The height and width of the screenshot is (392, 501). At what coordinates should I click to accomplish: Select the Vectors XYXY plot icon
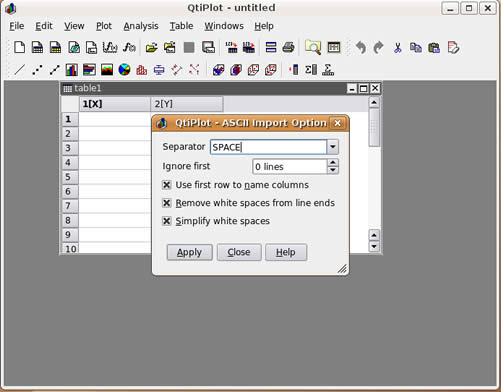point(177,70)
